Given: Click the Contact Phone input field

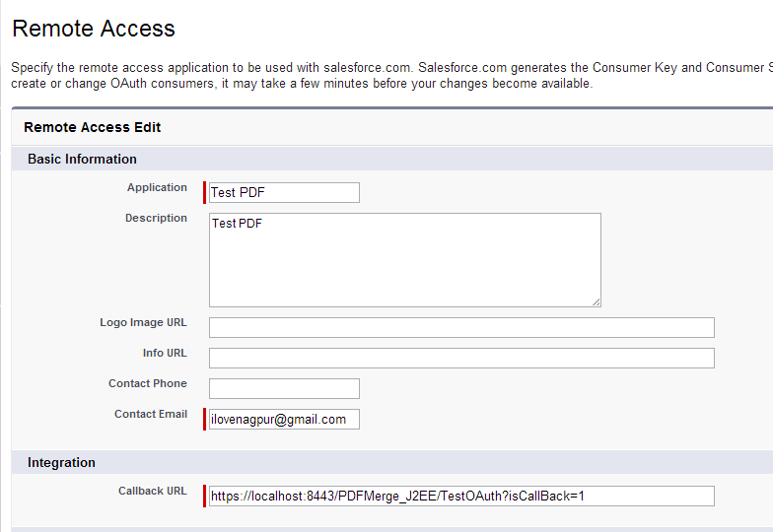Looking at the screenshot, I should point(284,388).
